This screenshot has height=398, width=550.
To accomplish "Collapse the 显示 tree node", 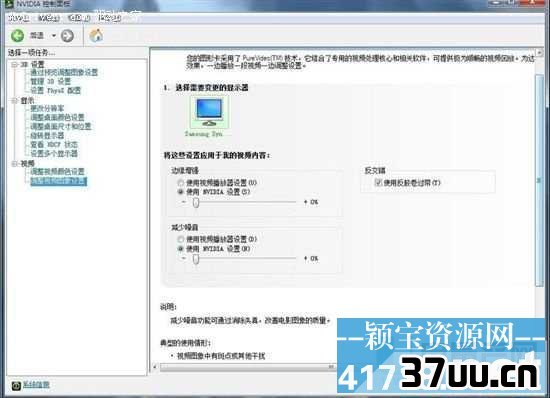I will point(15,101).
